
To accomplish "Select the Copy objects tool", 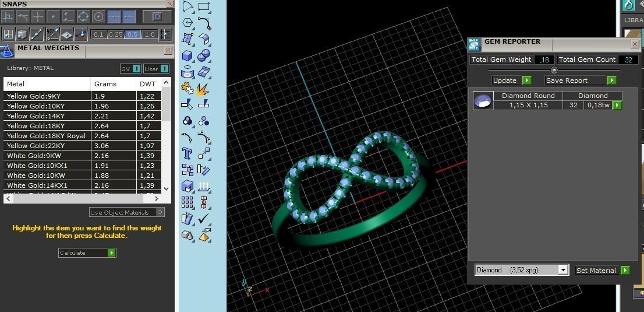I will pos(187,170).
